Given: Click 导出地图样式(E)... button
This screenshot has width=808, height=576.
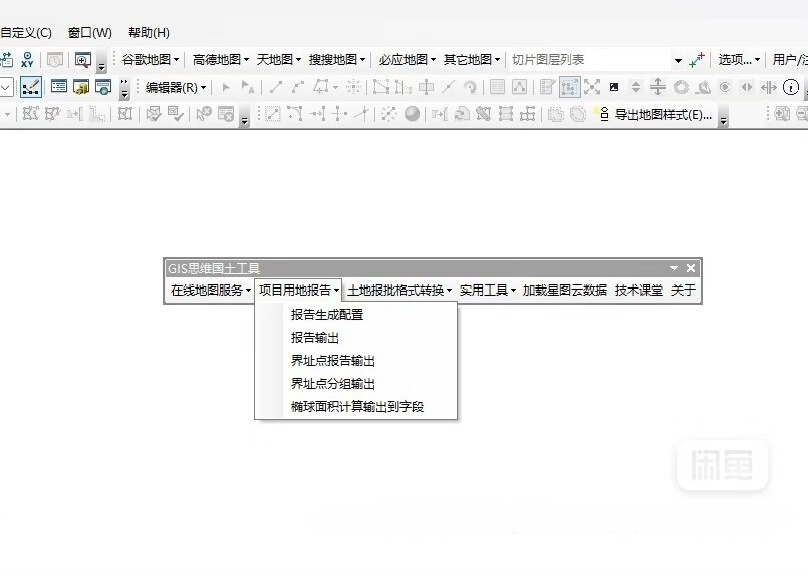Looking at the screenshot, I should [652, 114].
